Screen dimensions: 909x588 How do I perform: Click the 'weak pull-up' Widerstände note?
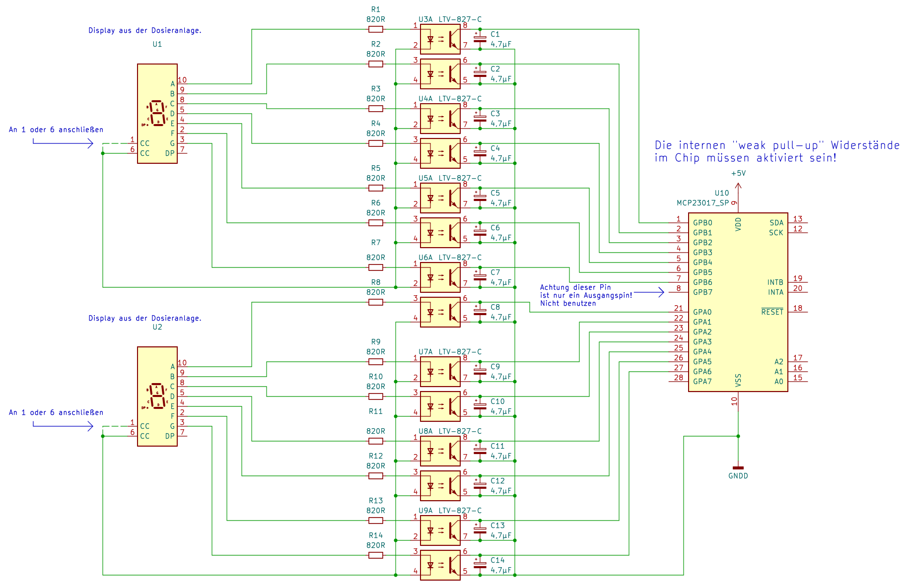click(x=777, y=152)
